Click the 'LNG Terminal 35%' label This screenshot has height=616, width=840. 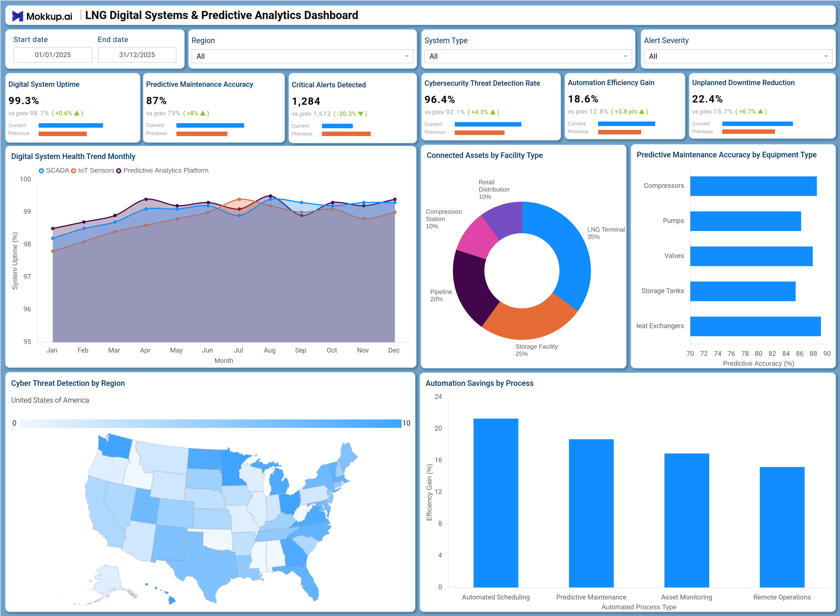click(606, 233)
